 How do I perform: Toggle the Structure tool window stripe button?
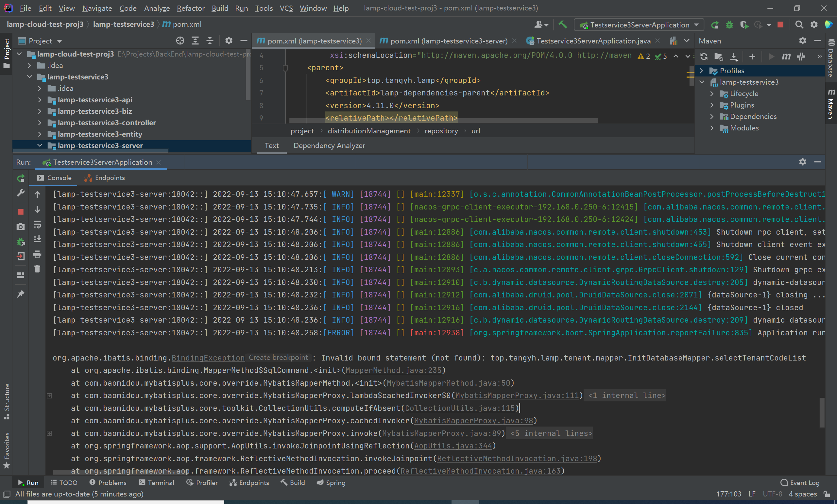point(7,401)
